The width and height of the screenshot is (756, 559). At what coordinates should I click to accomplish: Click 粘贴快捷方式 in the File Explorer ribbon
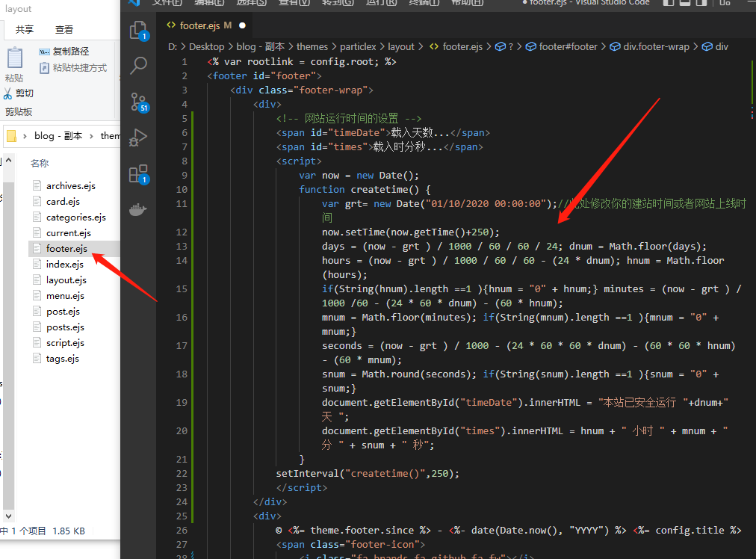pyautogui.click(x=72, y=67)
